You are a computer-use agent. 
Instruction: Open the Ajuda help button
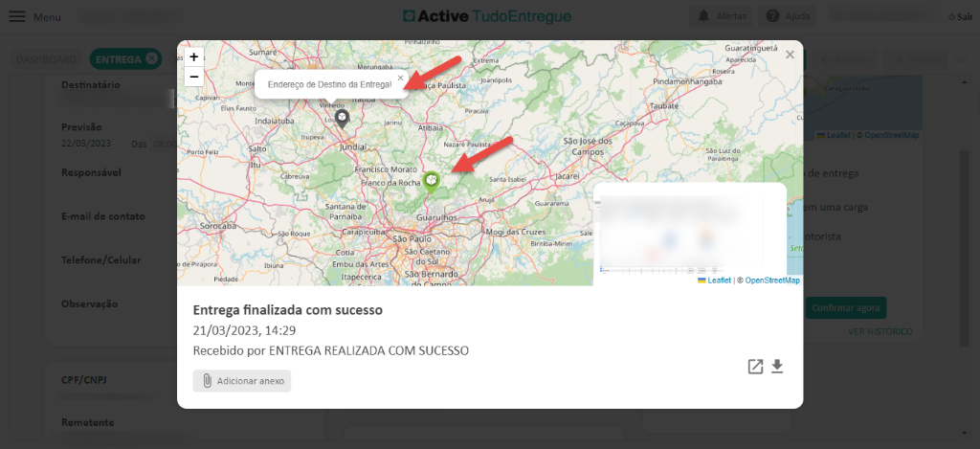tap(785, 16)
